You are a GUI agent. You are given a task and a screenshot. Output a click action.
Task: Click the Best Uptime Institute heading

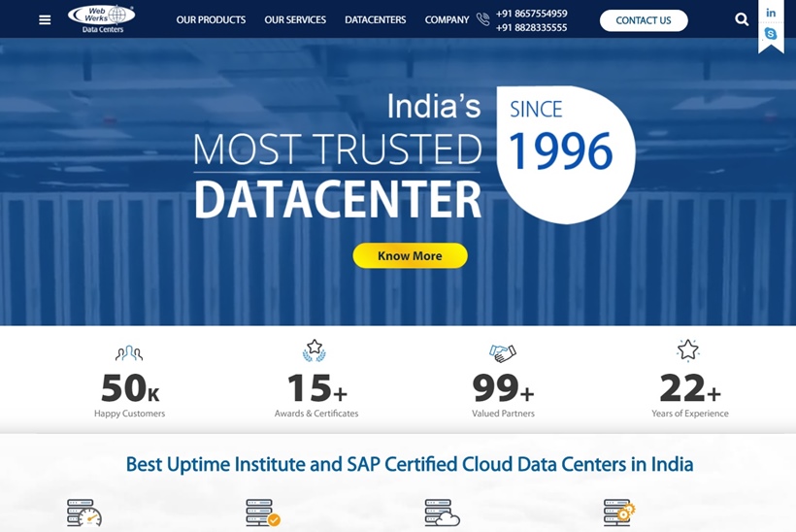(410, 464)
